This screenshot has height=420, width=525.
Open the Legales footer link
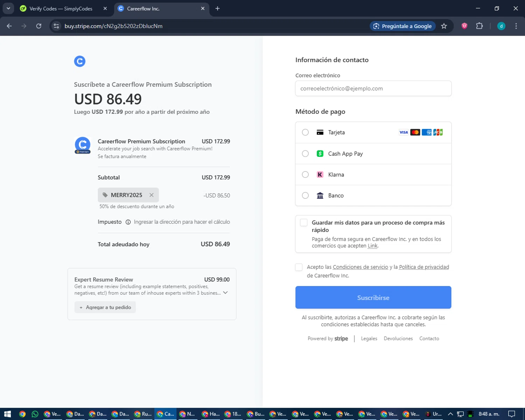point(369,338)
